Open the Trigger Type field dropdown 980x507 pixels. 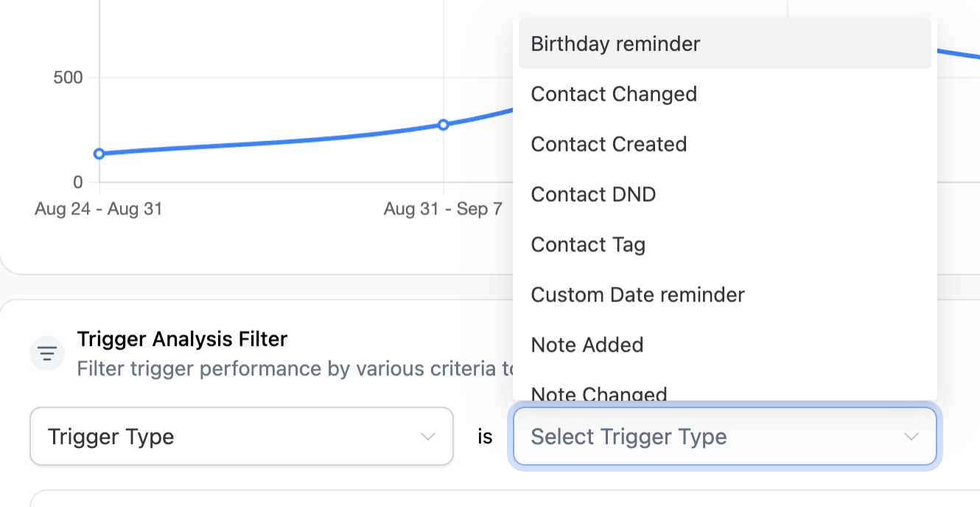[x=241, y=436]
